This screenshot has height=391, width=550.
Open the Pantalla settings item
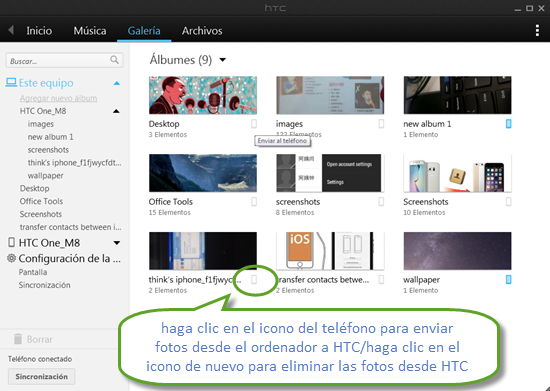(33, 272)
